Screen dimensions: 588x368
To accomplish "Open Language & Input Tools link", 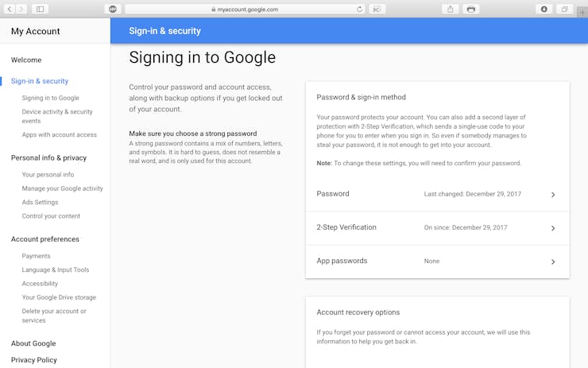I will click(x=56, y=269).
